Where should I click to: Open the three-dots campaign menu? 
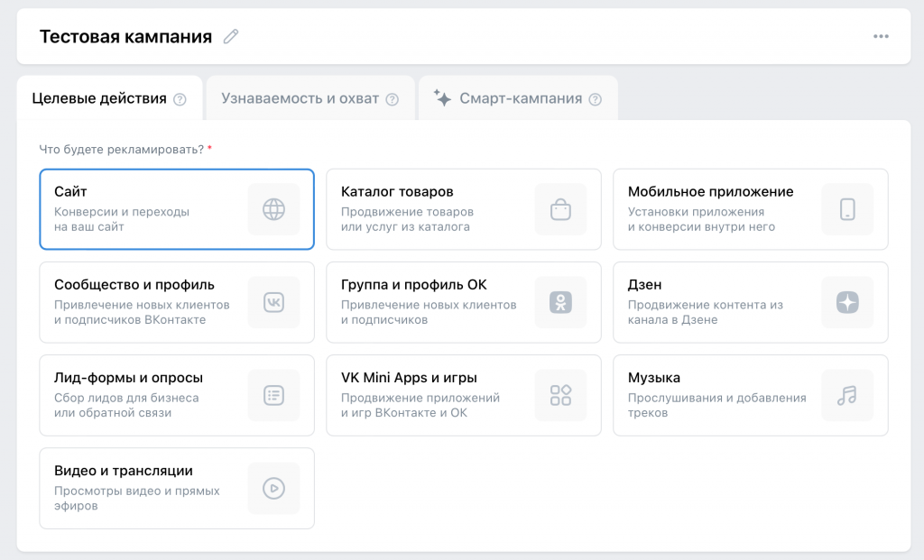click(881, 36)
